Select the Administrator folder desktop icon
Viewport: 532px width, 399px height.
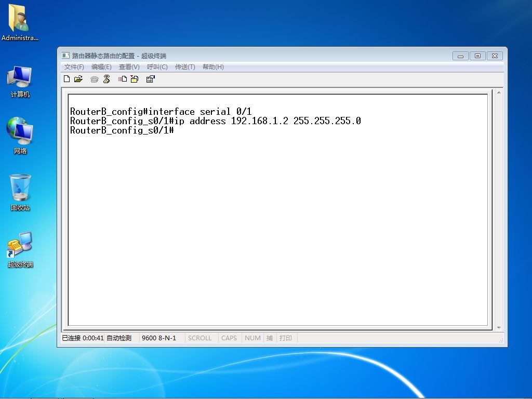point(20,22)
